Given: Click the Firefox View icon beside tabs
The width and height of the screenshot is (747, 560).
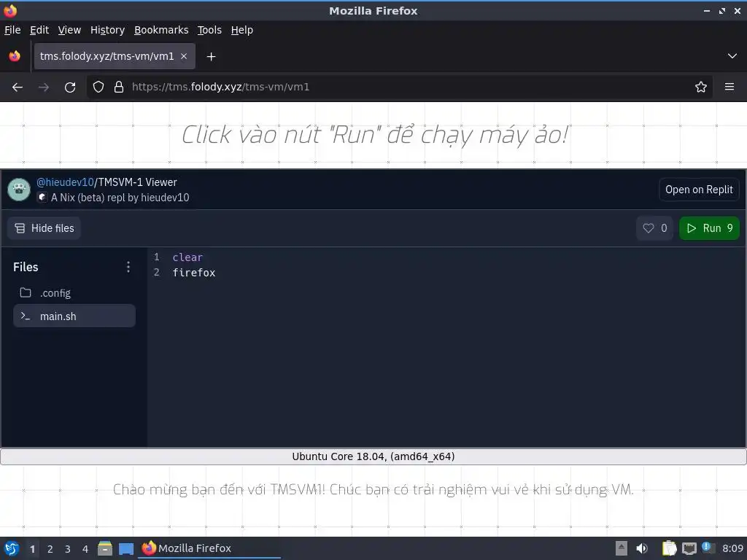Looking at the screenshot, I should (15, 56).
